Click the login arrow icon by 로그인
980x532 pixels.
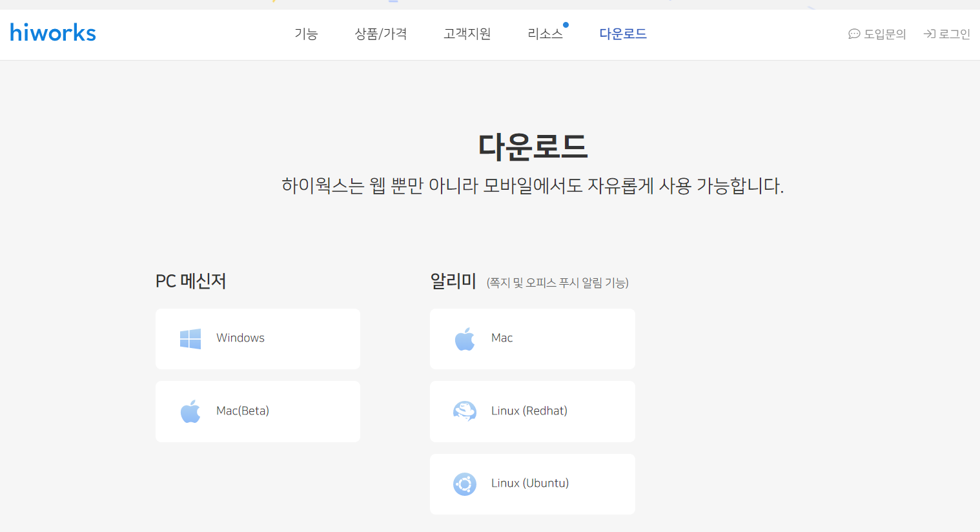[930, 34]
